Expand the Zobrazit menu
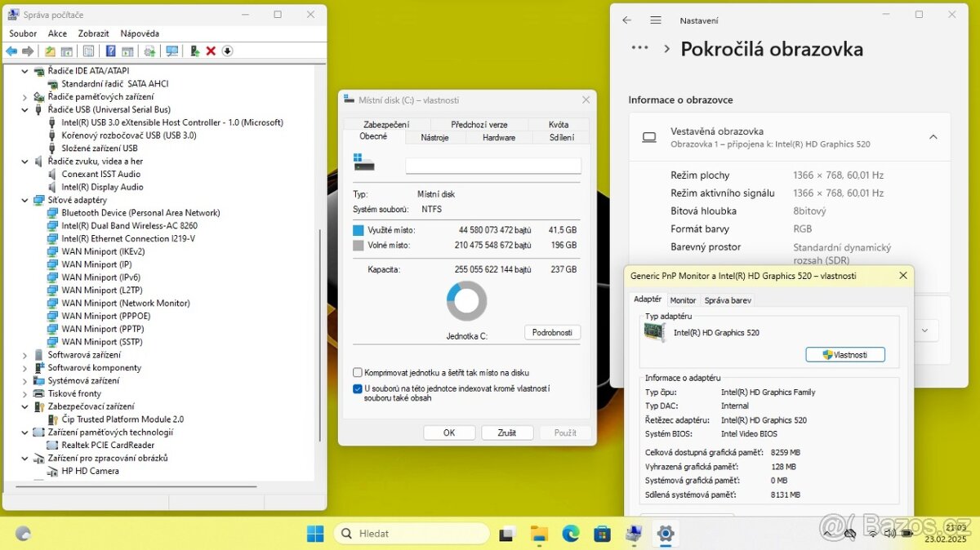 (x=92, y=33)
